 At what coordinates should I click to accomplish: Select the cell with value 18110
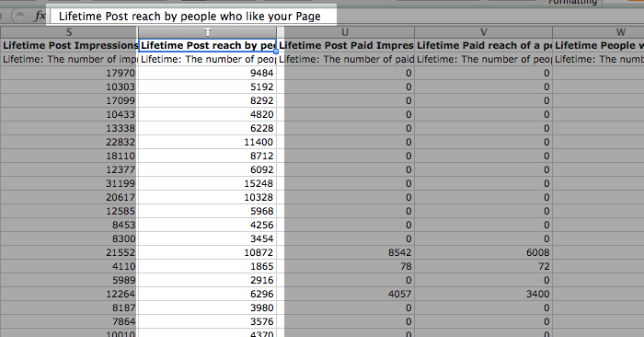[x=69, y=156]
